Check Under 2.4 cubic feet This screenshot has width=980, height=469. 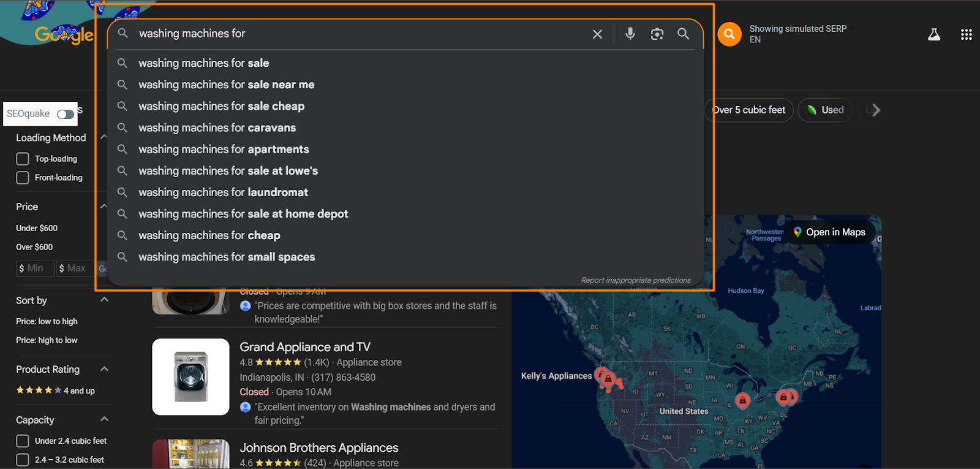[23, 441]
